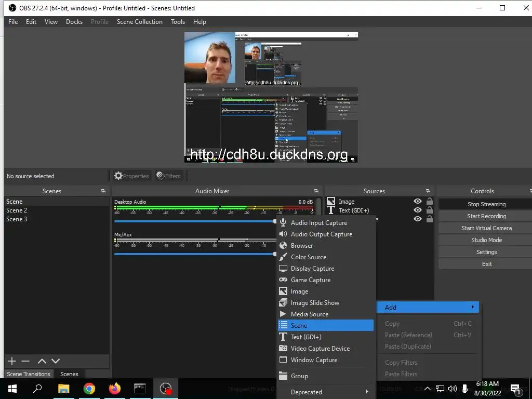Click the preview canvas thumbnail

coord(271,97)
